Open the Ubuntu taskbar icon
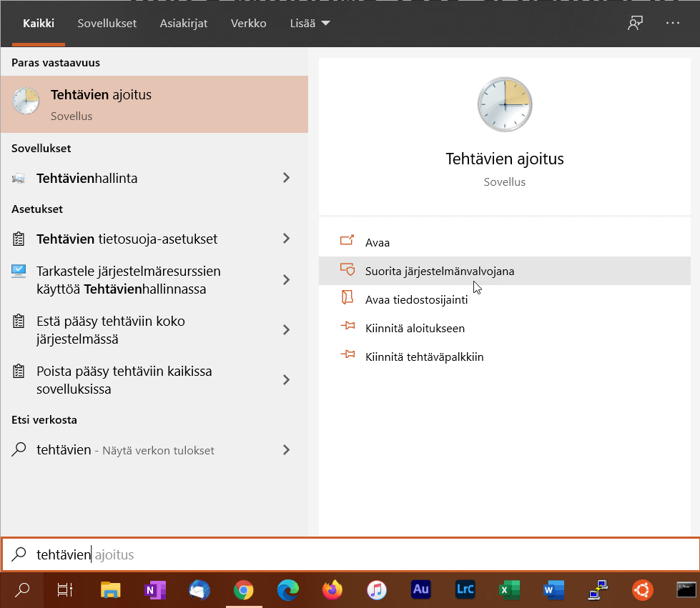This screenshot has height=608, width=700. [x=641, y=590]
